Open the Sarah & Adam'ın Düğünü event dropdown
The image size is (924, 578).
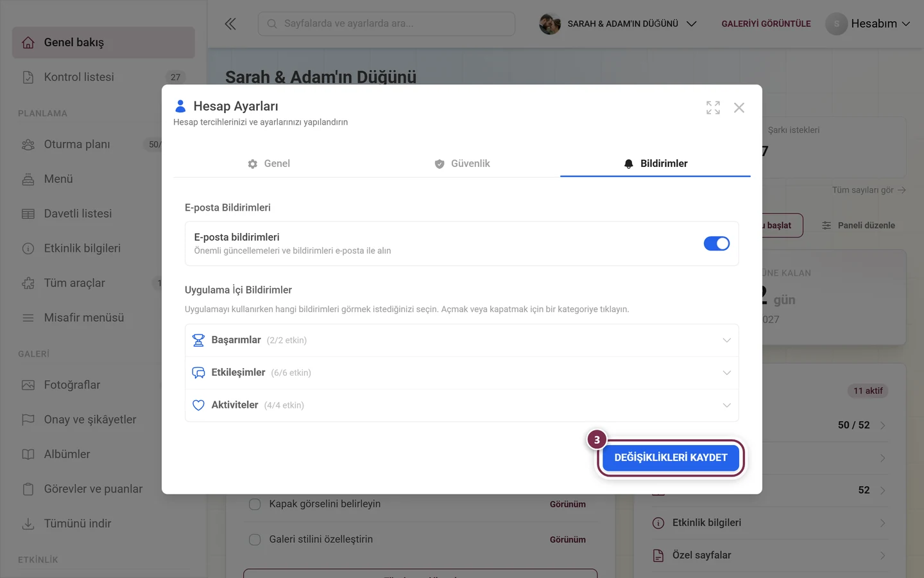point(618,24)
